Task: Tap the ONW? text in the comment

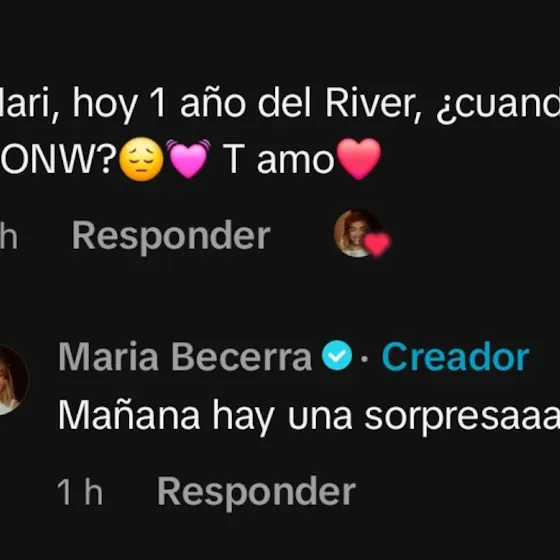Action: (58, 160)
